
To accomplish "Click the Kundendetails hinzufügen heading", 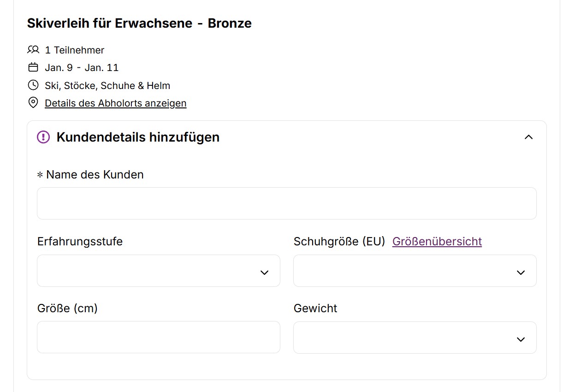I will point(138,137).
